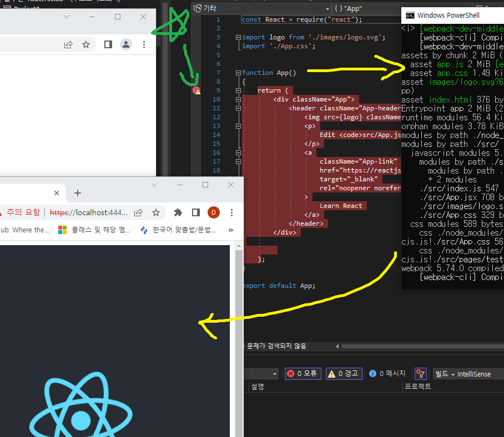Toggle the breakpoint on line 9
Viewport: 504px width, 437px height.
(x=196, y=90)
